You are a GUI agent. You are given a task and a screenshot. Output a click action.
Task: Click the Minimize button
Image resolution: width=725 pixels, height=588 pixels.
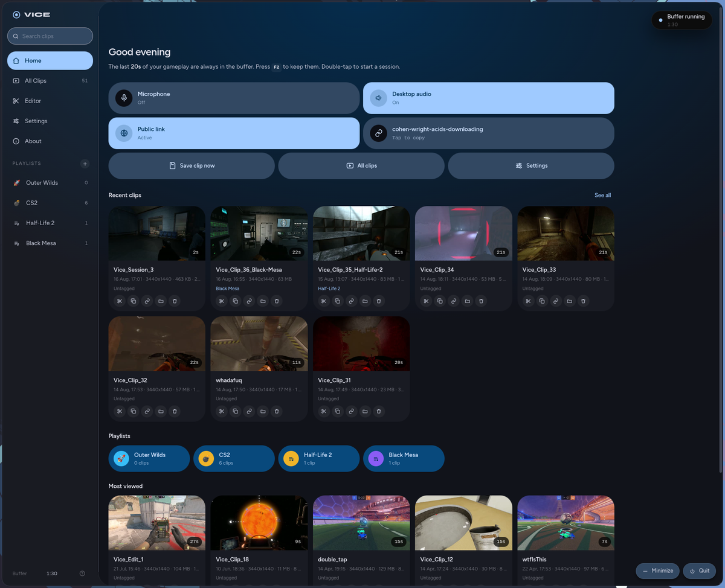point(657,570)
